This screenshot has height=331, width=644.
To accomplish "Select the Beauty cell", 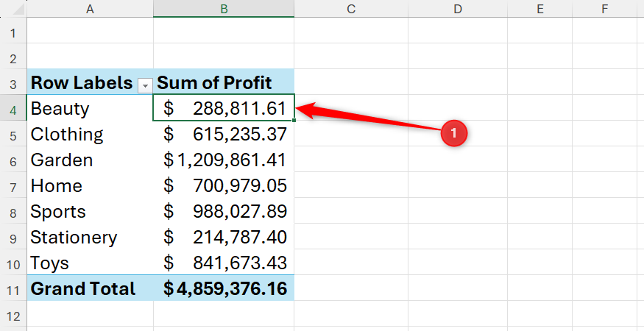I will coord(90,107).
